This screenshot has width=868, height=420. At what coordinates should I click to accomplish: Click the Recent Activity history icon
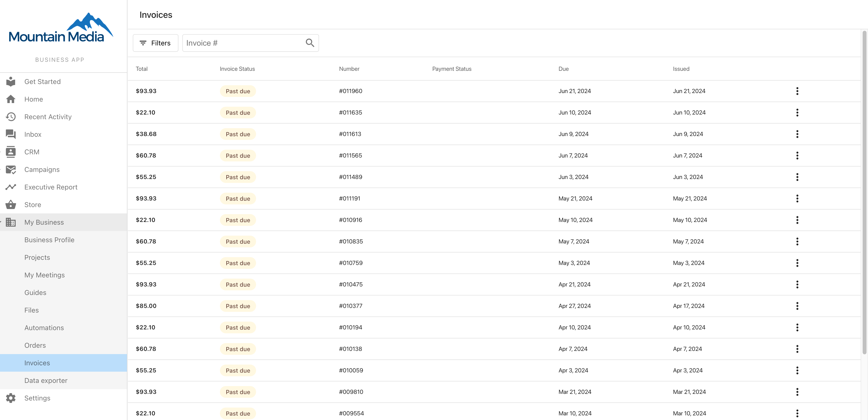coord(11,117)
